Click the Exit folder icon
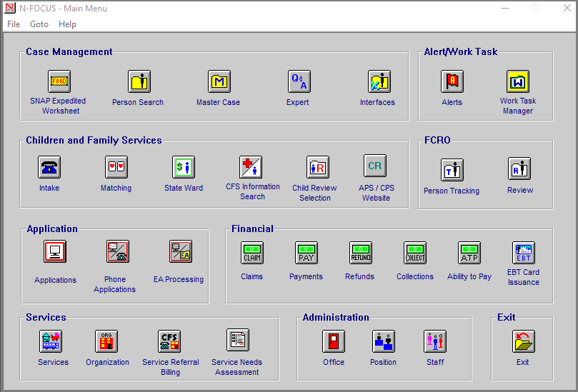Viewport: 578px width, 392px height. (x=524, y=341)
